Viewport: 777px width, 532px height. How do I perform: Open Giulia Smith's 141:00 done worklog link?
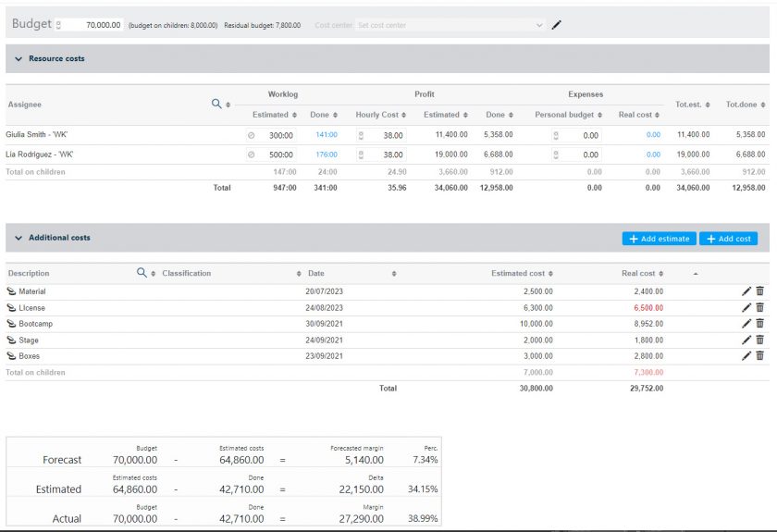(x=326, y=135)
